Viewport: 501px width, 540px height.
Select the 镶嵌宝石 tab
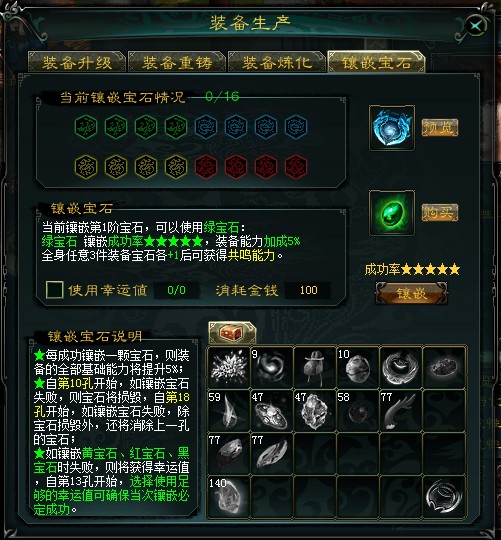coord(376,62)
